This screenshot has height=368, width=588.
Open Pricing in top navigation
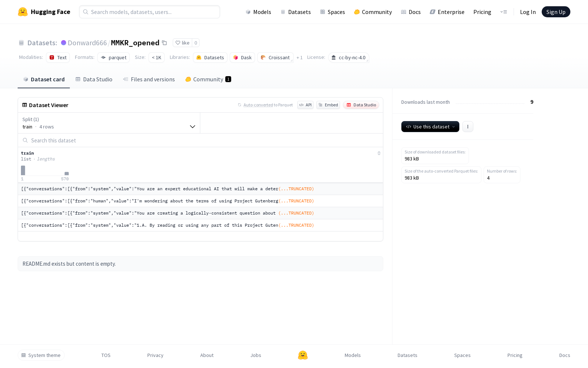click(482, 12)
